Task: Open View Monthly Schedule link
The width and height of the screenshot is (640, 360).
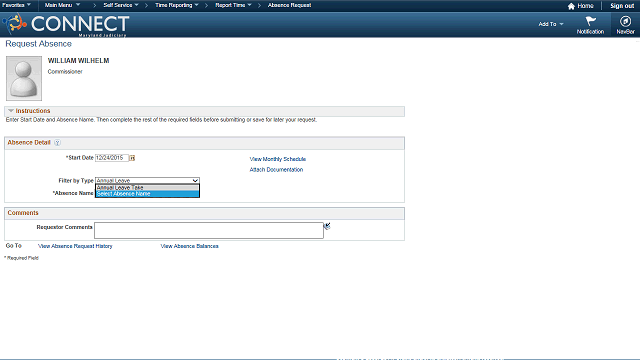Action: tap(278, 159)
